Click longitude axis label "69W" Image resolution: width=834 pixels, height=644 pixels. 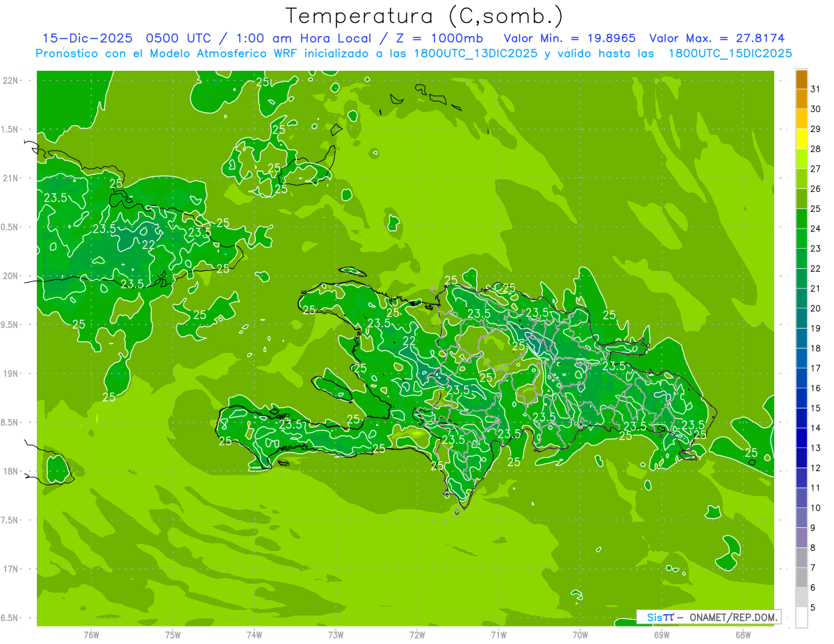pyautogui.click(x=662, y=634)
